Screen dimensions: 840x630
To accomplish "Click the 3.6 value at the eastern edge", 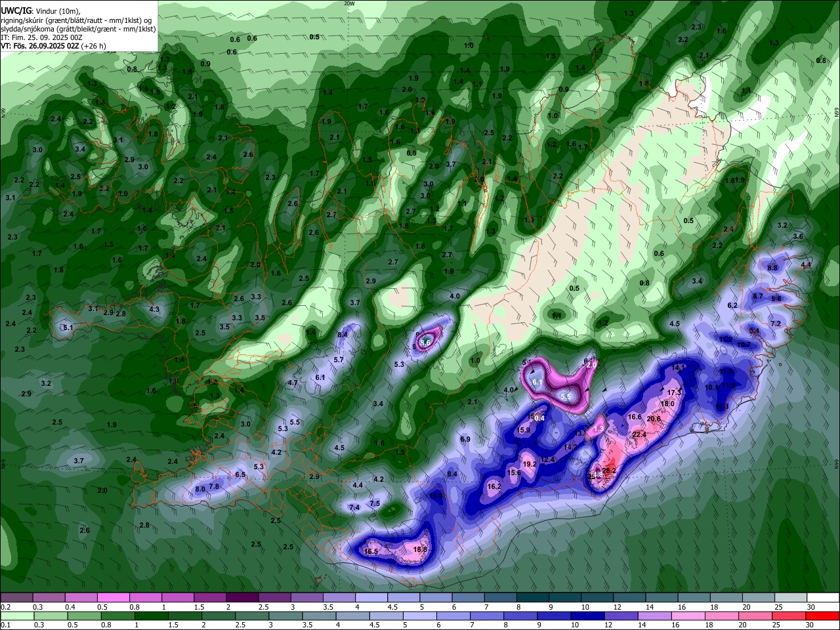I will (798, 236).
